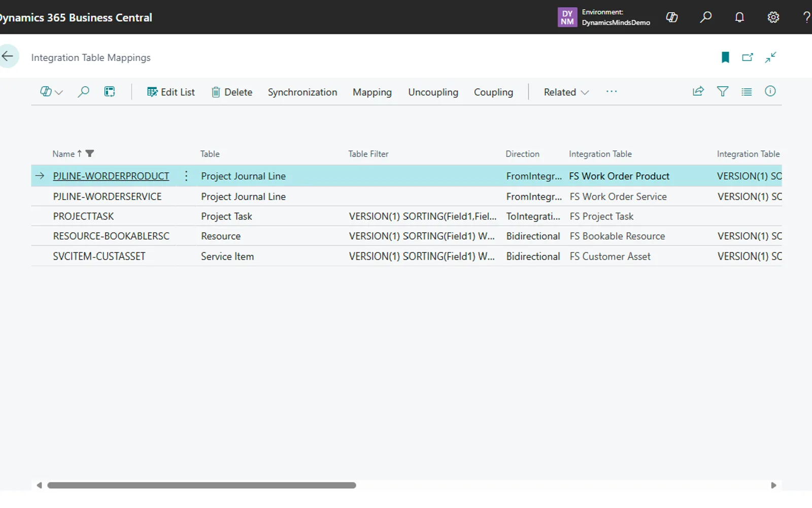
Task: Sort by the Name column header
Action: point(63,154)
